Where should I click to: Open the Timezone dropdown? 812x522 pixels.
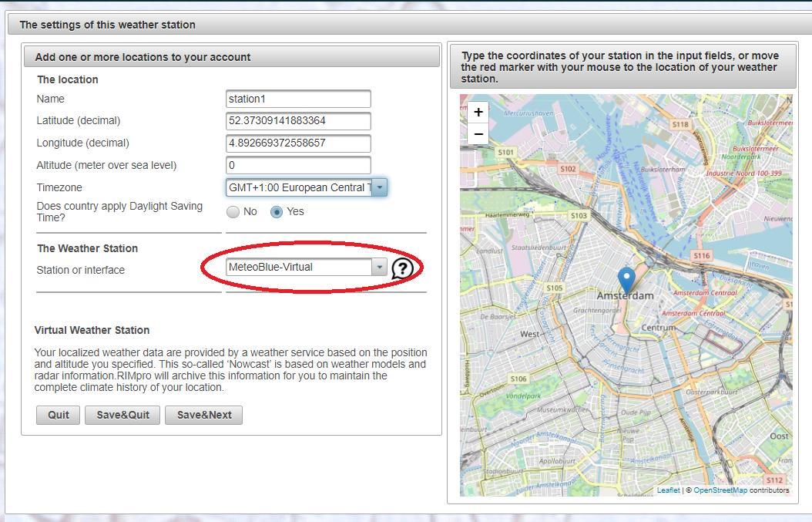[379, 187]
